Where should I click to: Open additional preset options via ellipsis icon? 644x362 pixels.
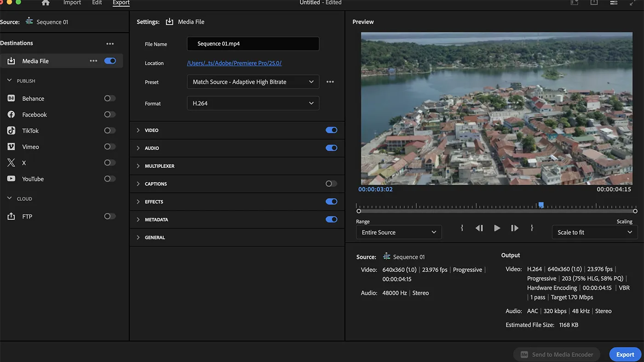pos(330,81)
